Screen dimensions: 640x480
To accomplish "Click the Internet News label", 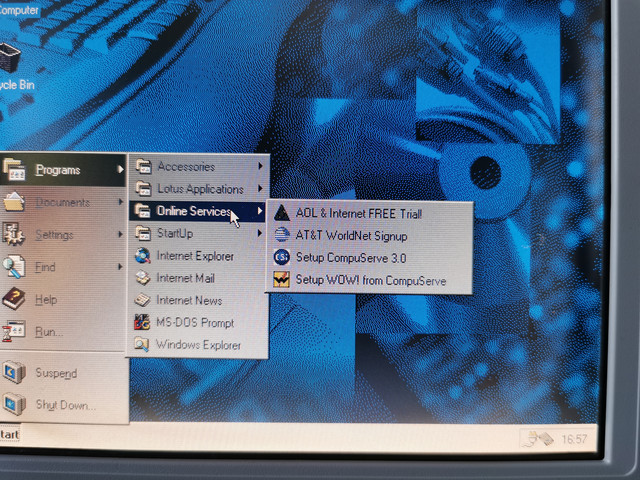I will coord(189,300).
